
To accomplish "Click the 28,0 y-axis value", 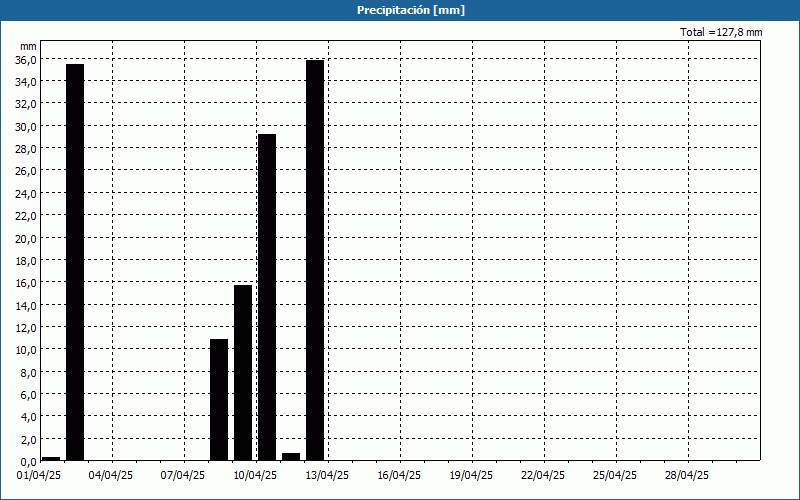I will 26,148.
